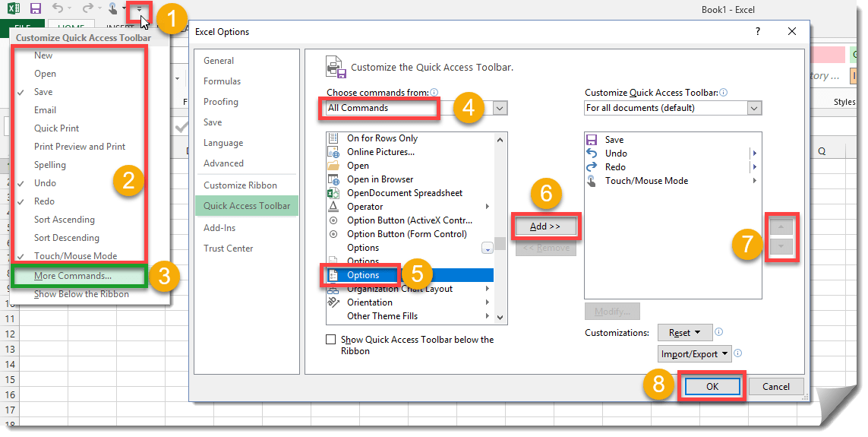Image resolution: width=868 pixels, height=437 pixels.
Task: Select the Open in Browser command icon
Action: point(333,179)
